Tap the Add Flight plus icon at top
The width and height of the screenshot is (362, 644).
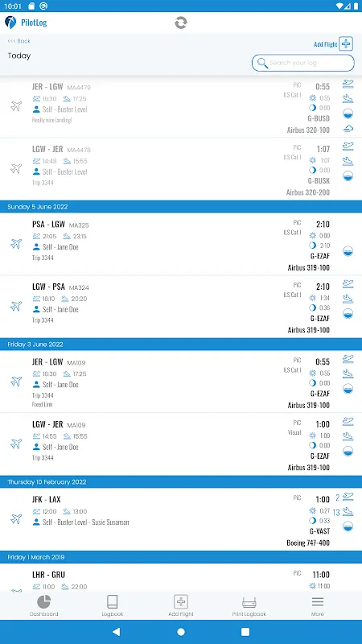click(346, 43)
